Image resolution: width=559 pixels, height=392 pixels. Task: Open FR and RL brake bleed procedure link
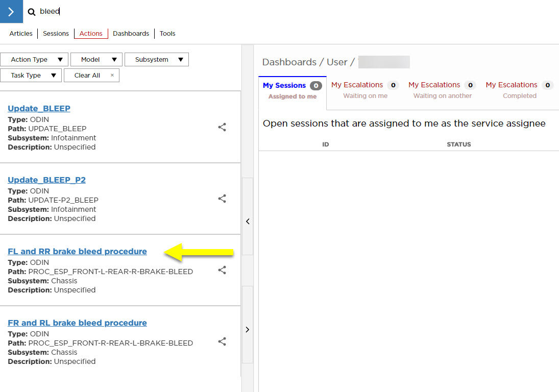77,323
